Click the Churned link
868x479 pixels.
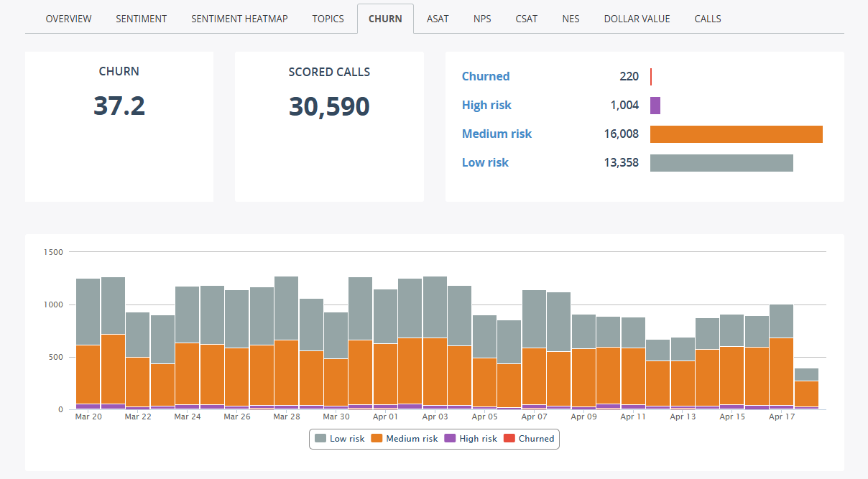click(x=486, y=77)
